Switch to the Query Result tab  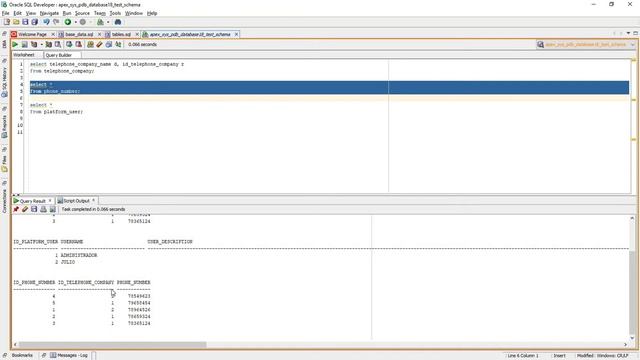point(32,201)
